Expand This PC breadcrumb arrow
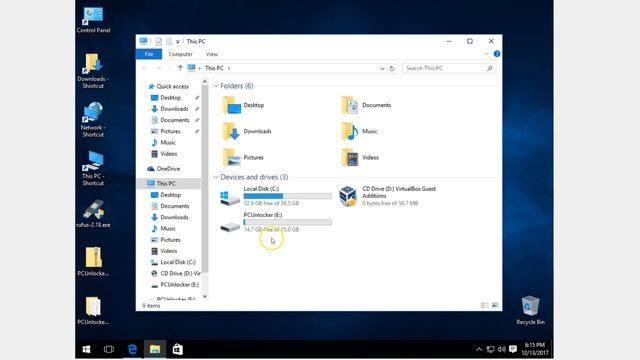 tap(229, 68)
